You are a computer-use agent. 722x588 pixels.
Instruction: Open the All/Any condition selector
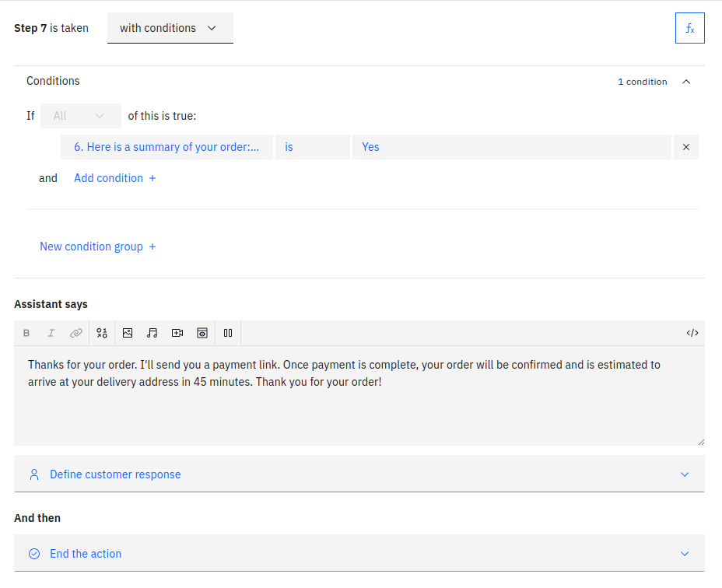click(81, 116)
